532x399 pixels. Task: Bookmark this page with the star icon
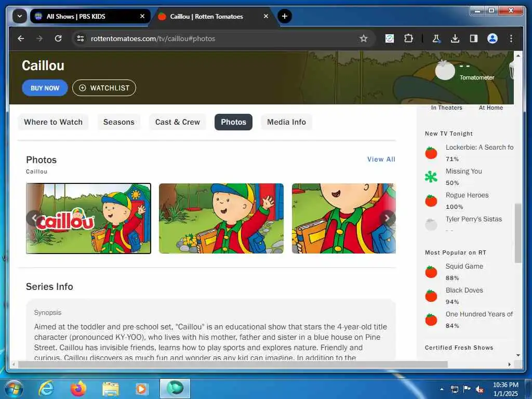364,38
